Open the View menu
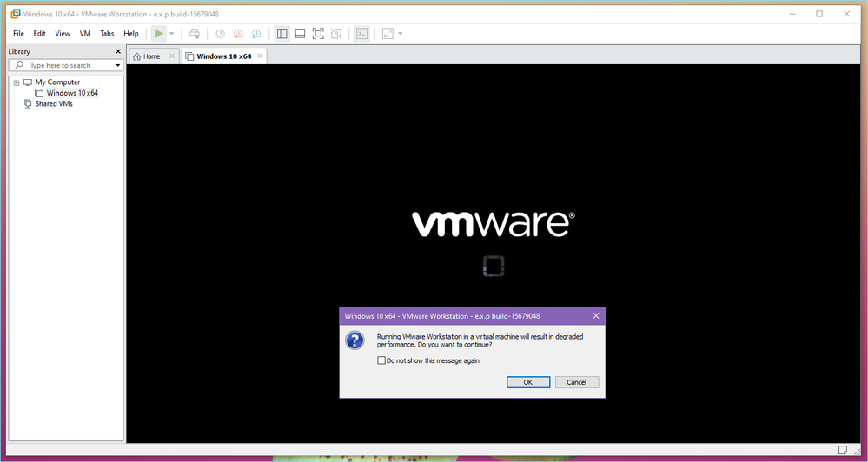The image size is (868, 462). pyautogui.click(x=63, y=34)
